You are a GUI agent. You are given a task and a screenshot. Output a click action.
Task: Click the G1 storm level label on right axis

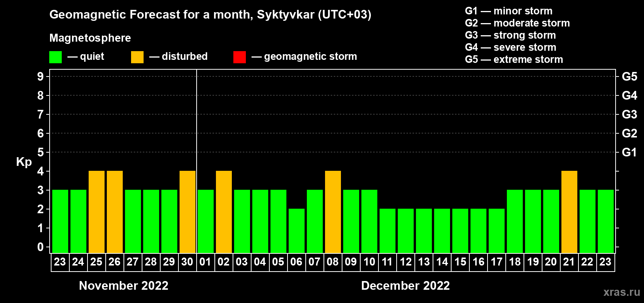(x=629, y=152)
